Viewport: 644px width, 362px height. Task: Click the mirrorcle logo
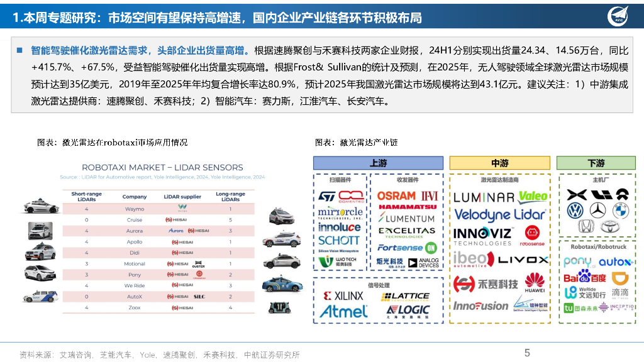click(x=340, y=214)
